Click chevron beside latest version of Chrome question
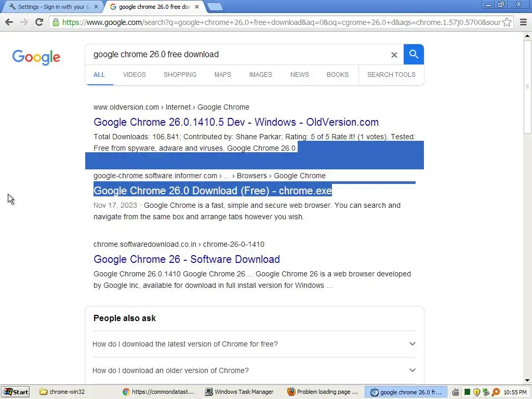532x399 pixels. 412,344
